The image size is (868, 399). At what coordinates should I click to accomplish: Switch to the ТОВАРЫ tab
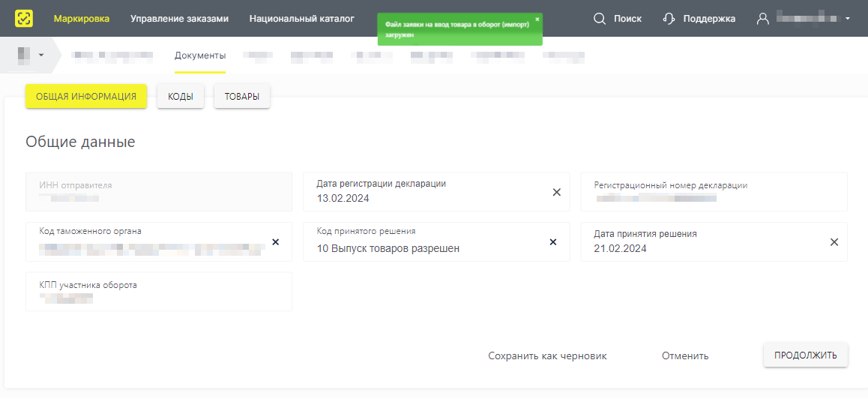(242, 97)
